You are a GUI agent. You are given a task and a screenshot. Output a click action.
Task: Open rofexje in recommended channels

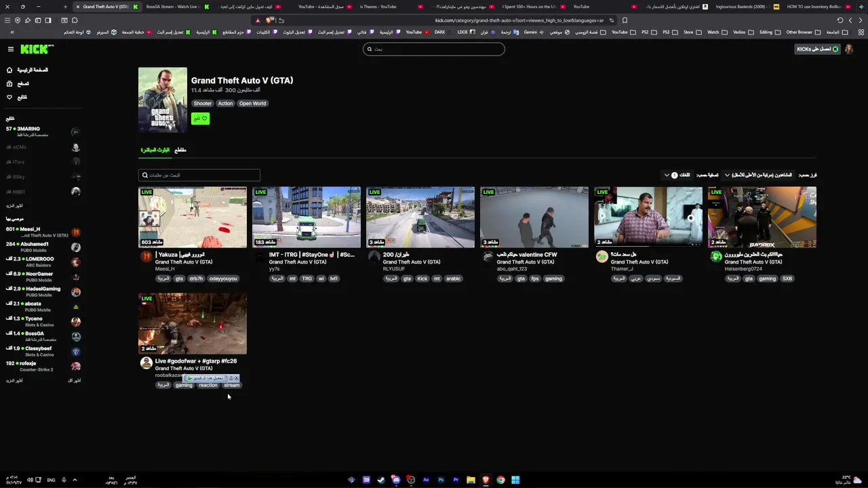[43, 366]
